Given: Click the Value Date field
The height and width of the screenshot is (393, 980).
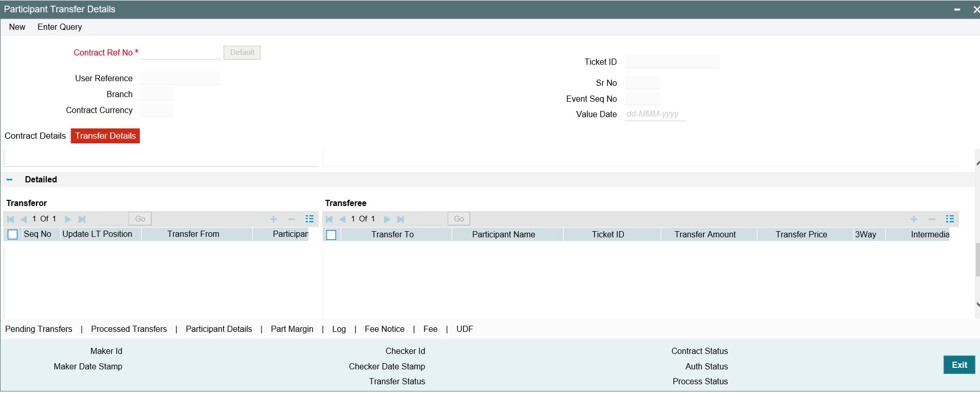Looking at the screenshot, I should [x=656, y=114].
